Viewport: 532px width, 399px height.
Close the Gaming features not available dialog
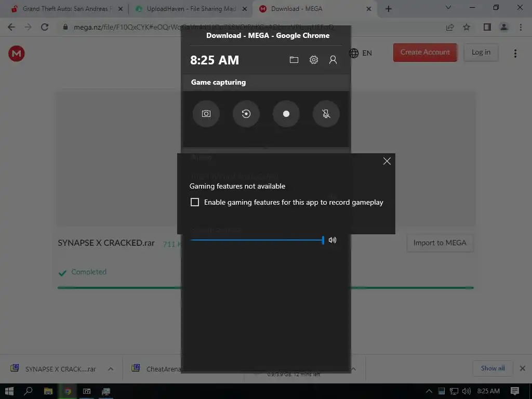pos(387,161)
